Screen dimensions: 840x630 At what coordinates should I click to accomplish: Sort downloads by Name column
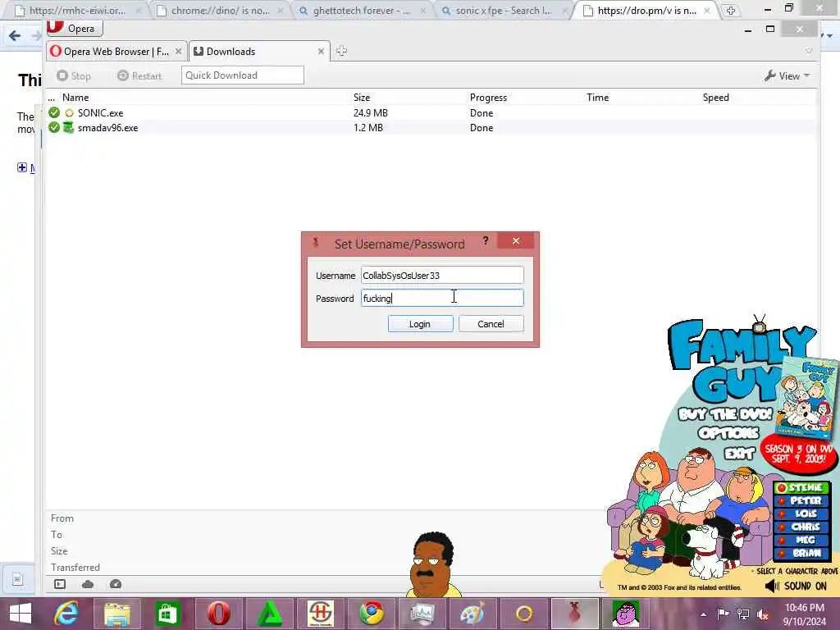tap(75, 98)
